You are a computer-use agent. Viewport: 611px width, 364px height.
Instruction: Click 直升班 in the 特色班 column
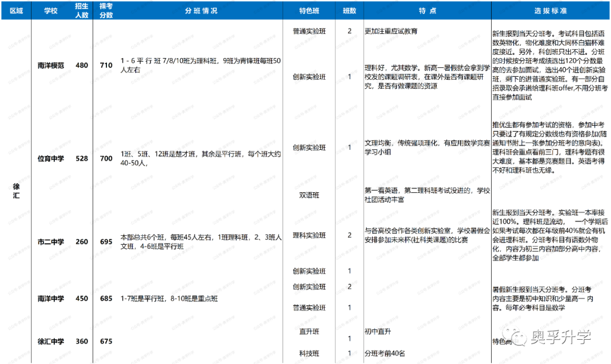point(309,332)
